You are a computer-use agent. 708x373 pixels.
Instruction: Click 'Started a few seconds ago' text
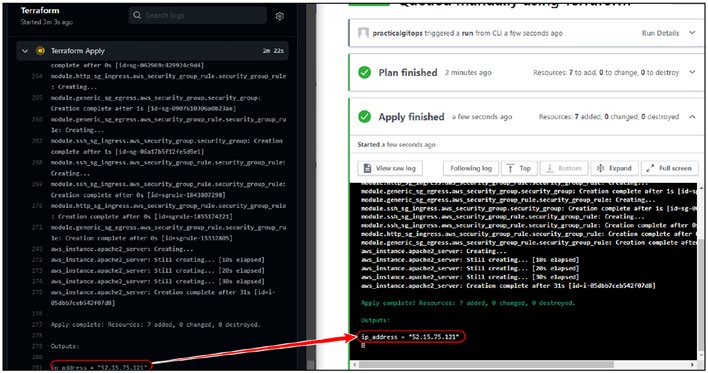396,145
